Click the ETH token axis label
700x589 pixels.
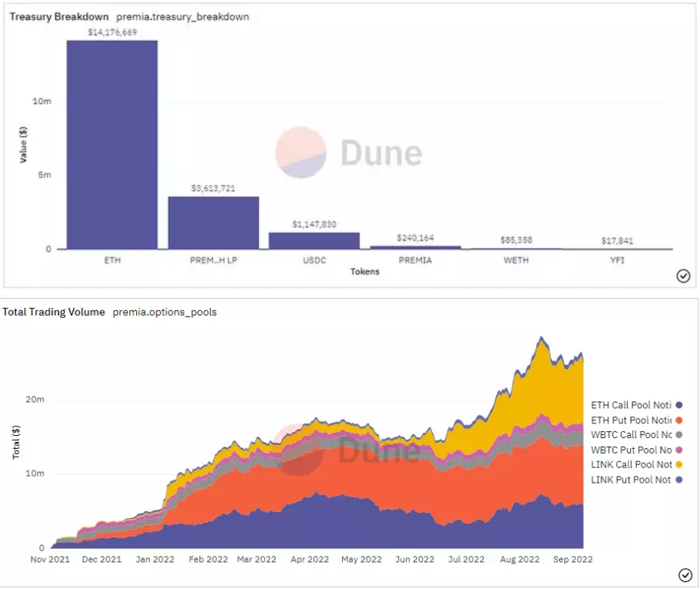pos(112,260)
